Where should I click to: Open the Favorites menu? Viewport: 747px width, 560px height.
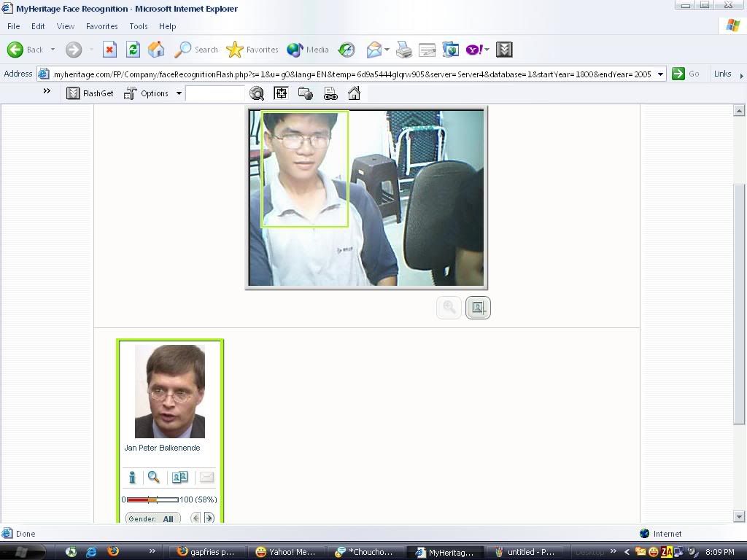coord(102,27)
